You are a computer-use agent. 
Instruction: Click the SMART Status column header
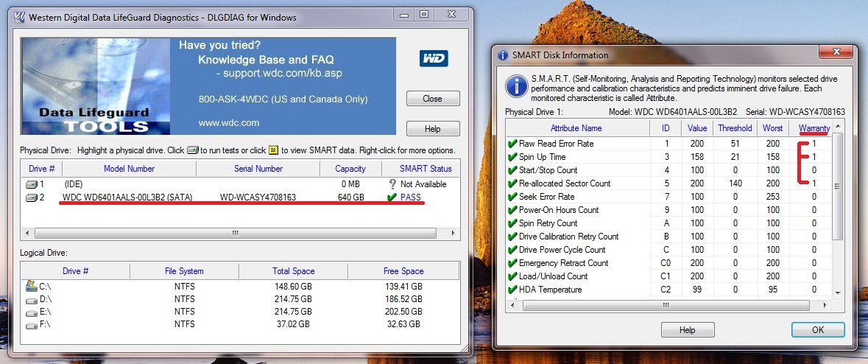421,169
